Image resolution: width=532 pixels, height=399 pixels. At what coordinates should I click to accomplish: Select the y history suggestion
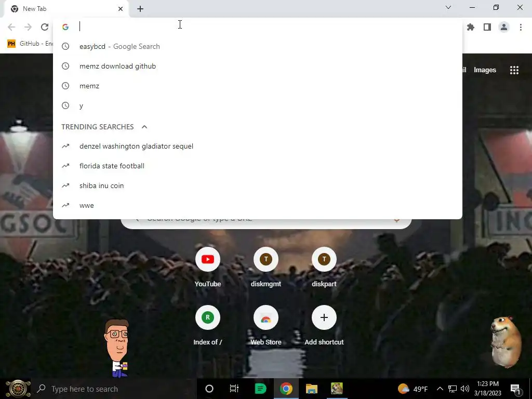click(x=258, y=105)
